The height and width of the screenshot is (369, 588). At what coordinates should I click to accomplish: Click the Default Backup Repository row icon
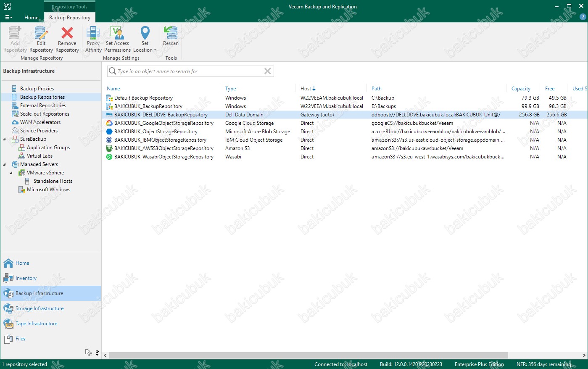pos(109,98)
